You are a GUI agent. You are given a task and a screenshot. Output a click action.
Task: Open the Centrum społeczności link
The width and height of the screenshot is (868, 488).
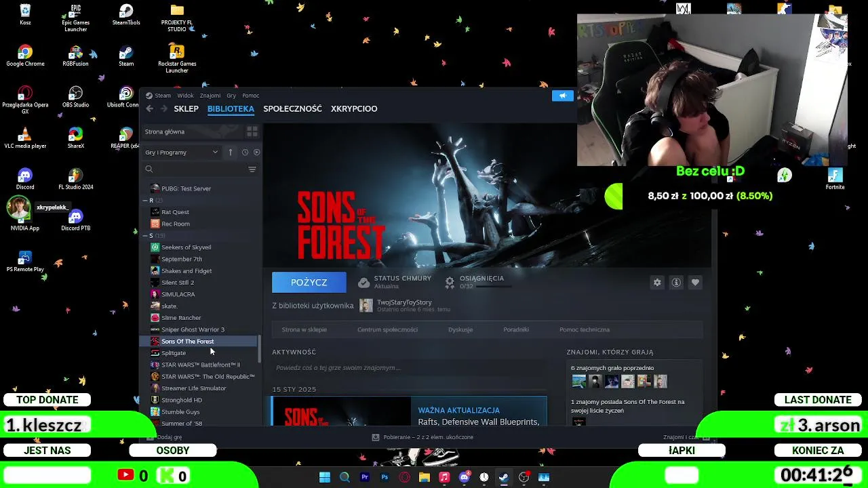(x=387, y=329)
